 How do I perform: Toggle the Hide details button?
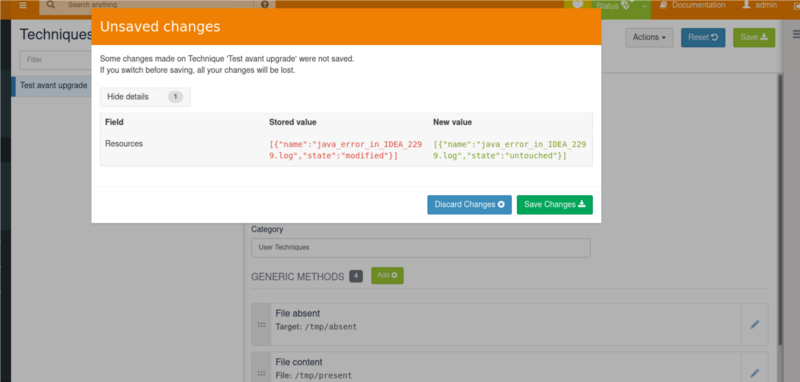click(x=145, y=97)
